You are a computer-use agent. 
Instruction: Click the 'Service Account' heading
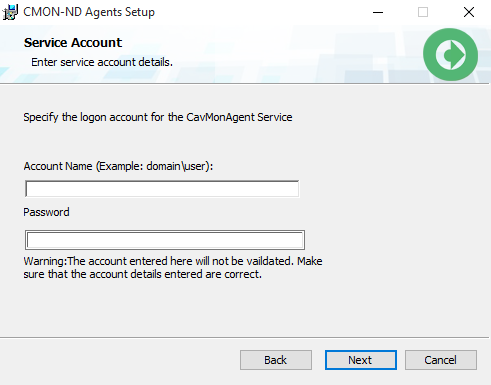click(73, 43)
